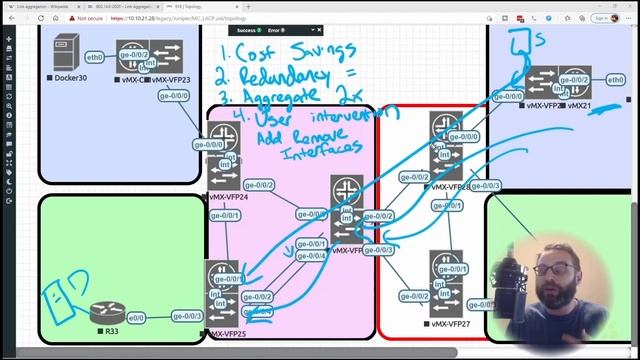Go back in the browser

pos(11,18)
